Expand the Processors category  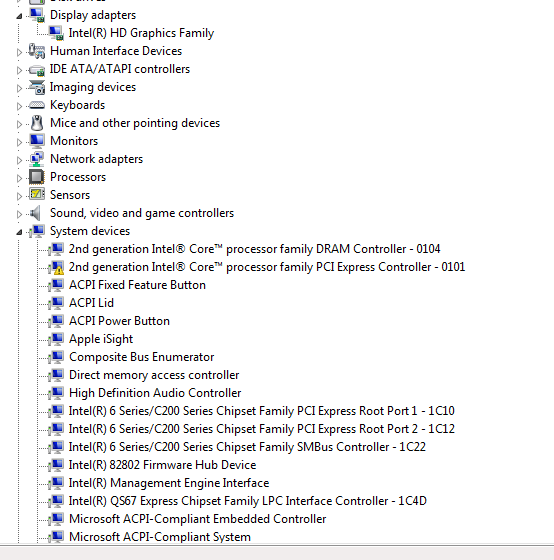click(x=19, y=178)
